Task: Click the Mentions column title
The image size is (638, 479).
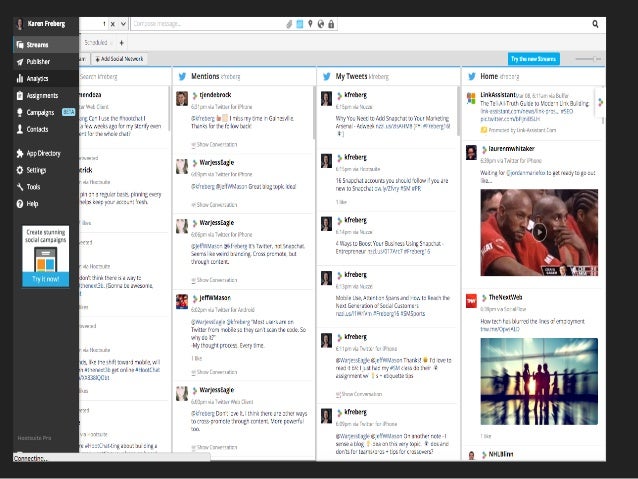Action: click(x=205, y=77)
